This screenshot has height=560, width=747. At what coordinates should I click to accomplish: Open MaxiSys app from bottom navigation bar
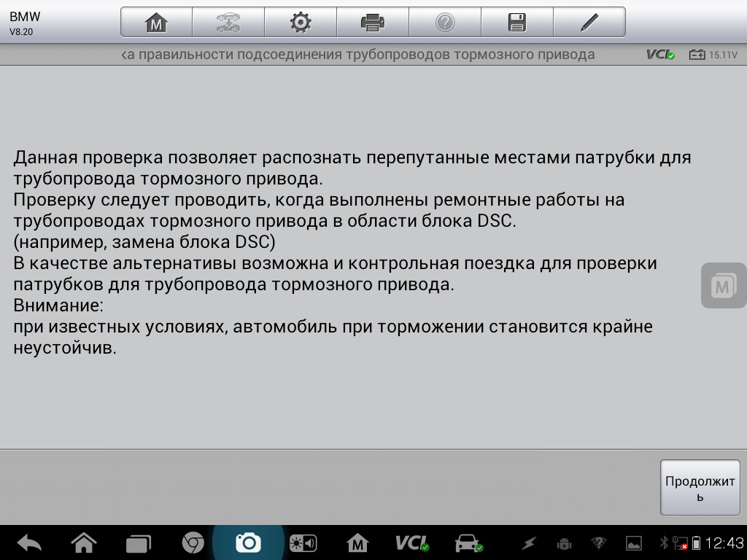357,543
